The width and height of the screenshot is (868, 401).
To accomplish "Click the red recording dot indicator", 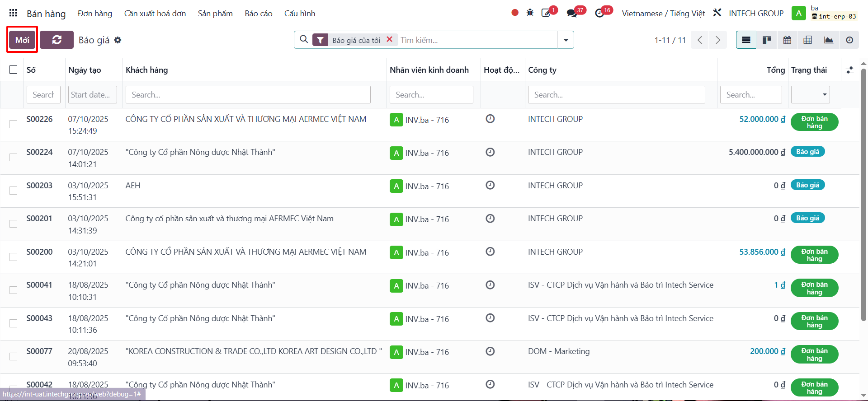I will click(x=515, y=13).
